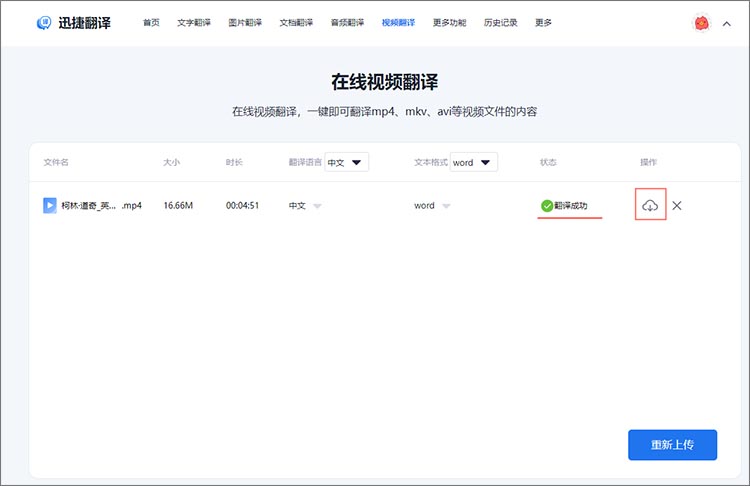Expand the row's word format dropdown
Image resolution: width=750 pixels, height=486 pixels.
(446, 206)
